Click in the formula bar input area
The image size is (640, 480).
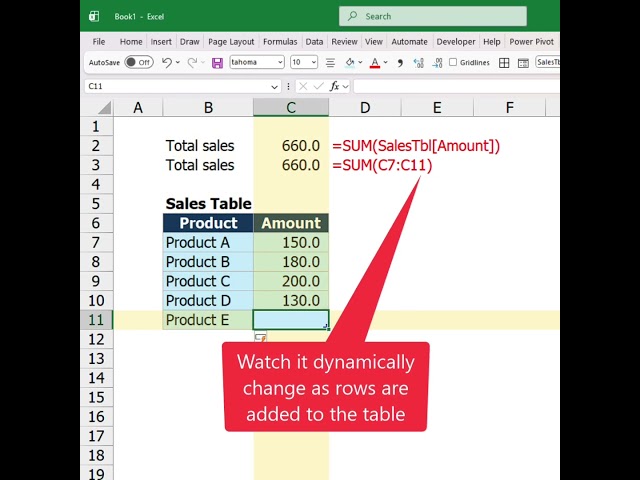[x=456, y=87]
